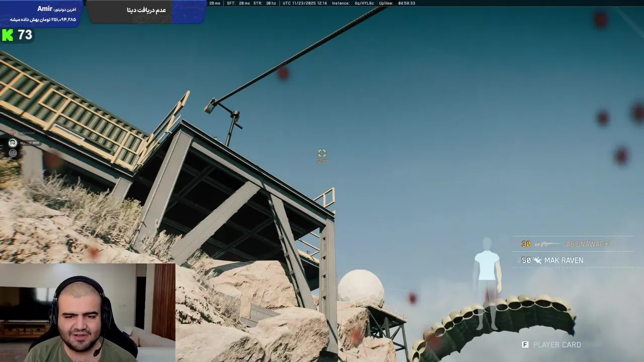Click the donation amount line in Persian

pyautogui.click(x=43, y=19)
